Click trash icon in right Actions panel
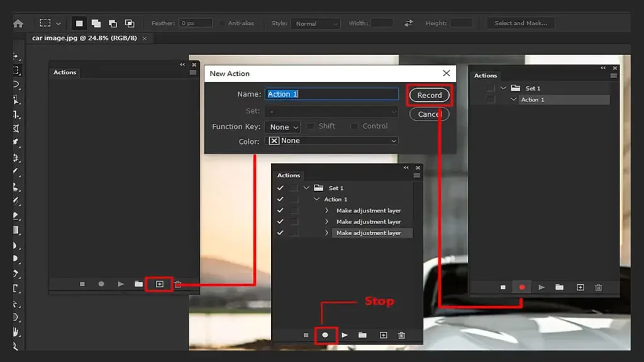This screenshot has height=362, width=644. click(599, 287)
